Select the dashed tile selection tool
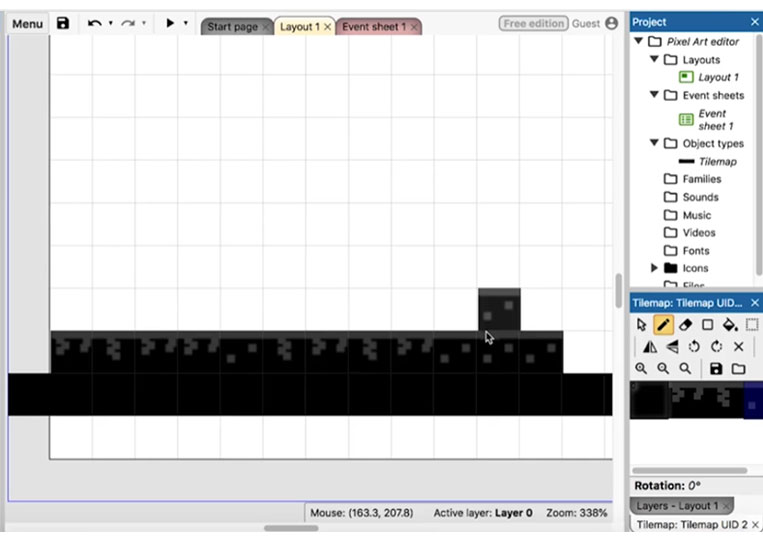The width and height of the screenshot is (763, 541). (x=752, y=325)
